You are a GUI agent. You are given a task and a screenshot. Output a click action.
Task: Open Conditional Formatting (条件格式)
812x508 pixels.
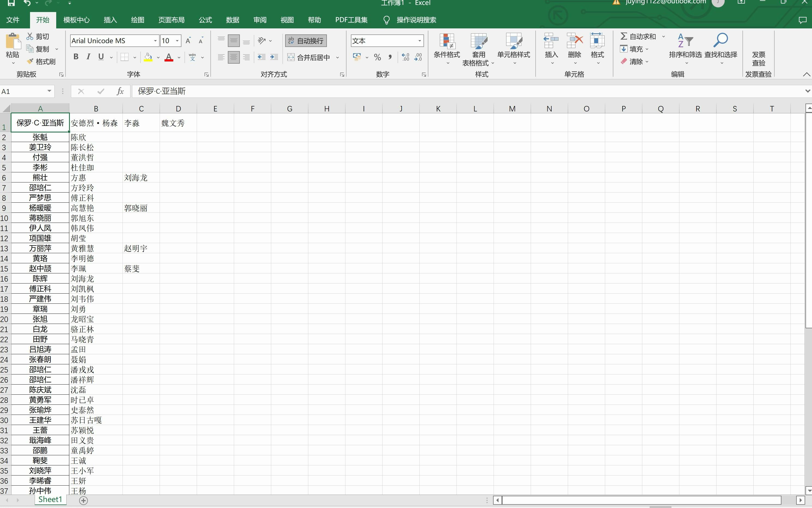447,49
